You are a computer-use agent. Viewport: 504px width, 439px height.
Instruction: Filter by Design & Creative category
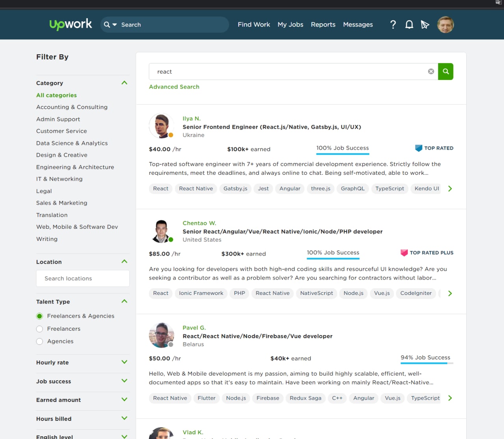click(x=62, y=155)
